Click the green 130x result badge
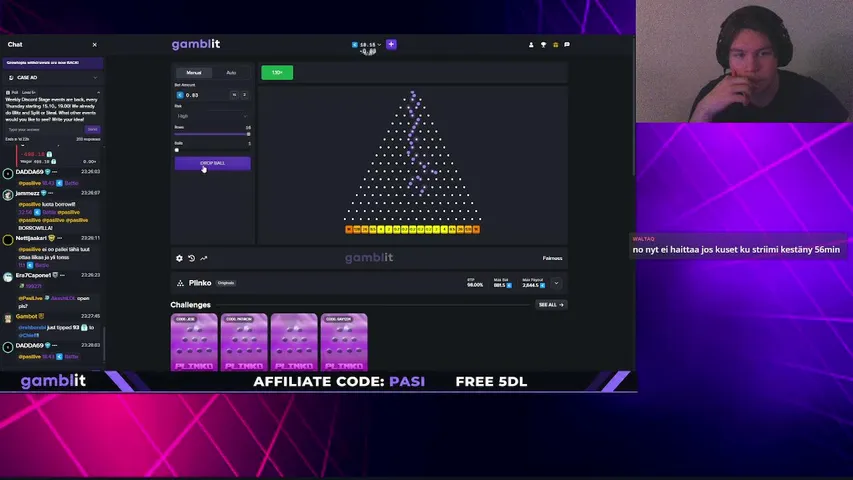The height and width of the screenshot is (480, 853). pyautogui.click(x=277, y=72)
